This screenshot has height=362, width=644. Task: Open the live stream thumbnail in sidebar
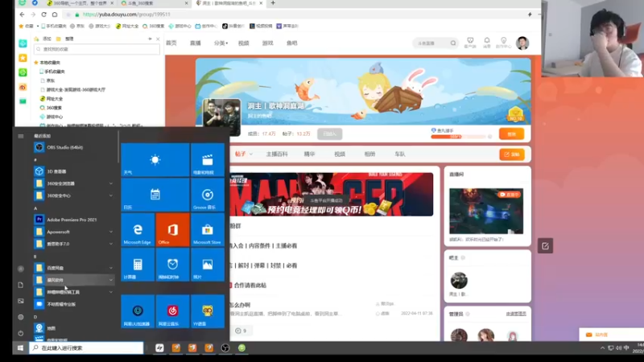click(x=486, y=211)
